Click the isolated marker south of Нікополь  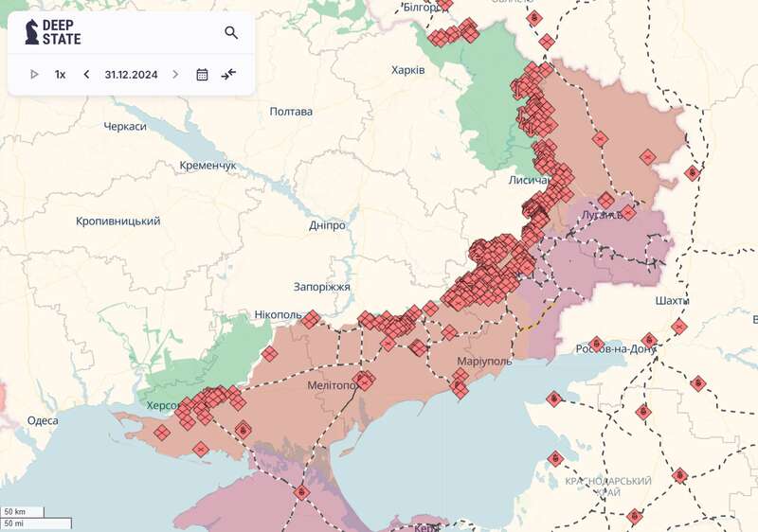pos(270,355)
